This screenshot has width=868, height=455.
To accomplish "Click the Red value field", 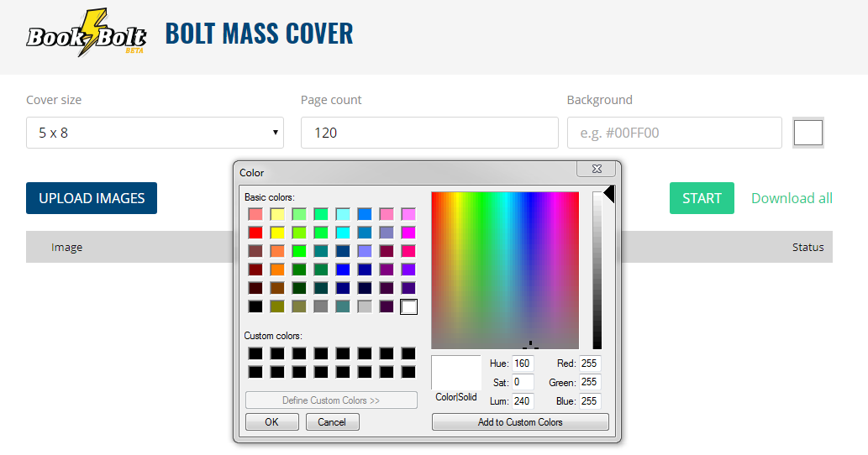I will [x=590, y=363].
